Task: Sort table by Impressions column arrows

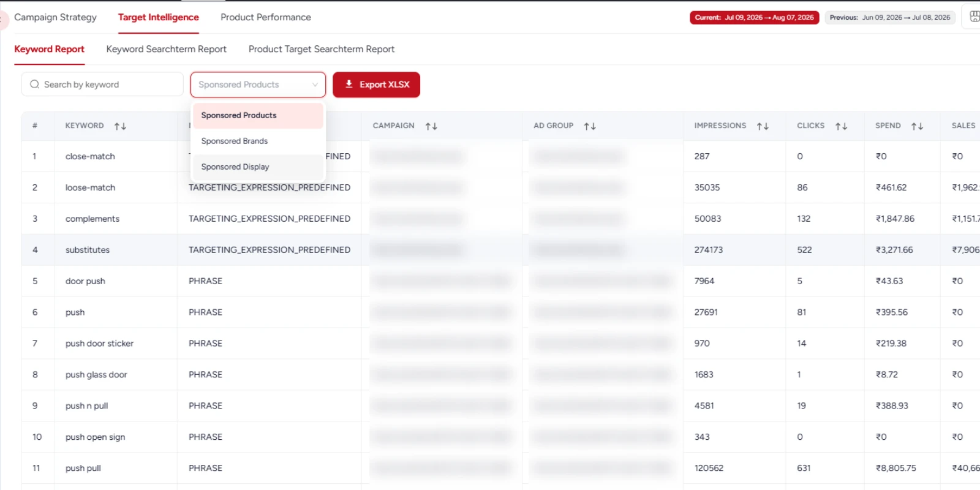Action: pos(763,126)
